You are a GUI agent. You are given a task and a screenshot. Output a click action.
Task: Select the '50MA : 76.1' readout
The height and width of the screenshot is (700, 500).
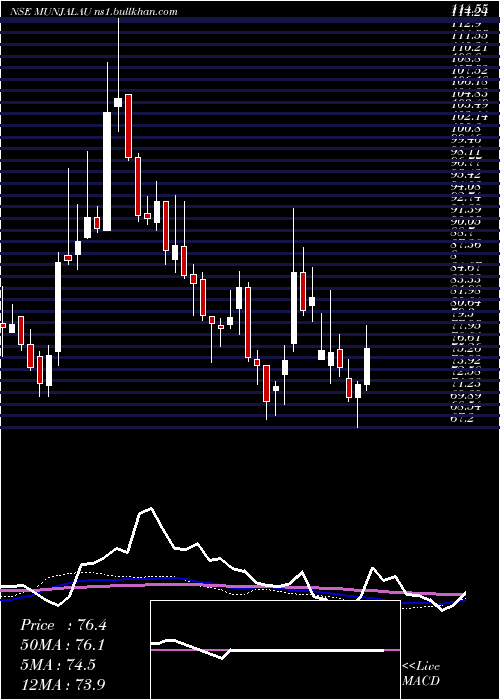click(63, 645)
